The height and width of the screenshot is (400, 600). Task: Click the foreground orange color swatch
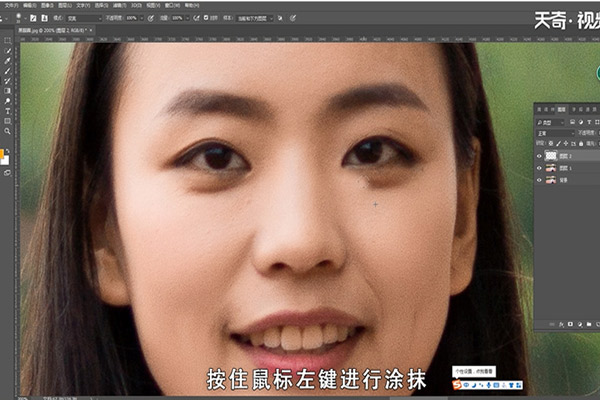click(x=1, y=154)
